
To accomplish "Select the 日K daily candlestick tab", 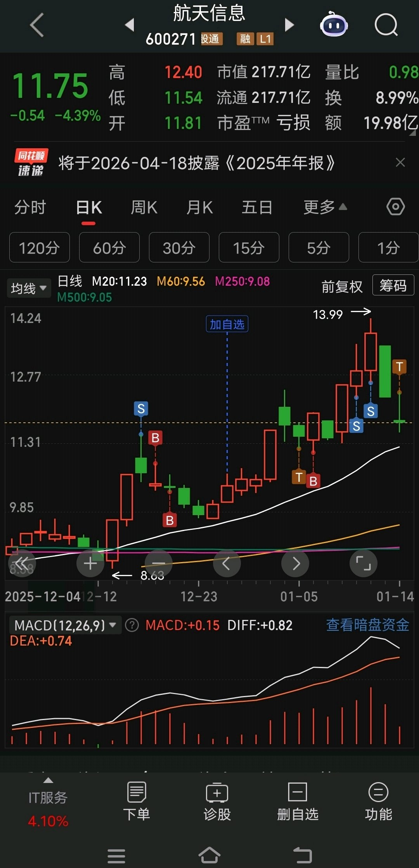I will [x=89, y=207].
